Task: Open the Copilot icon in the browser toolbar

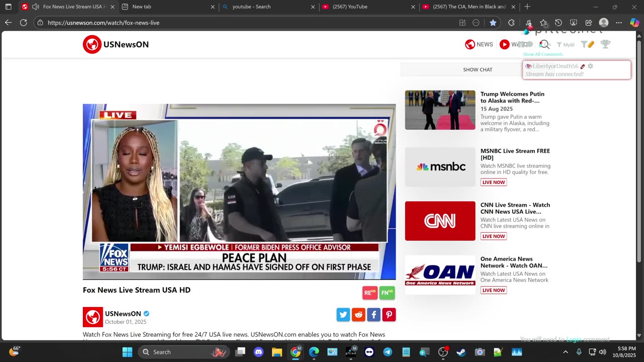Action: point(634,23)
